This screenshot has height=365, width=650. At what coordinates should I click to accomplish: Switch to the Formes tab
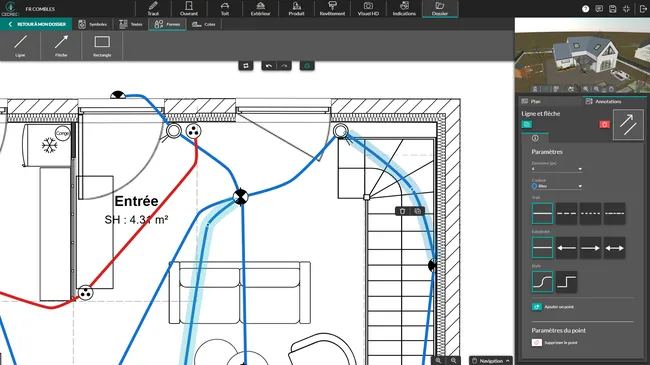167,24
